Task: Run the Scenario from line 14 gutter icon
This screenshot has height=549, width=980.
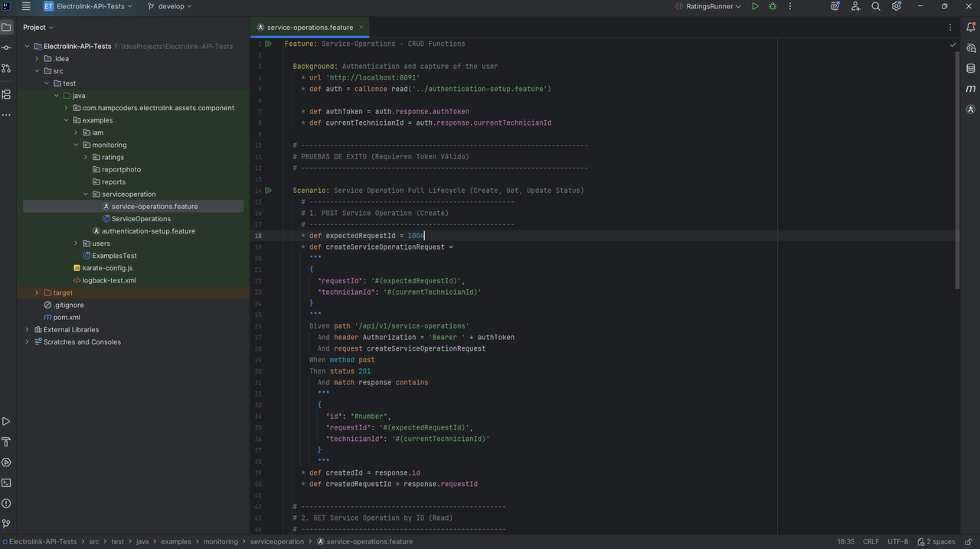Action: [x=269, y=191]
